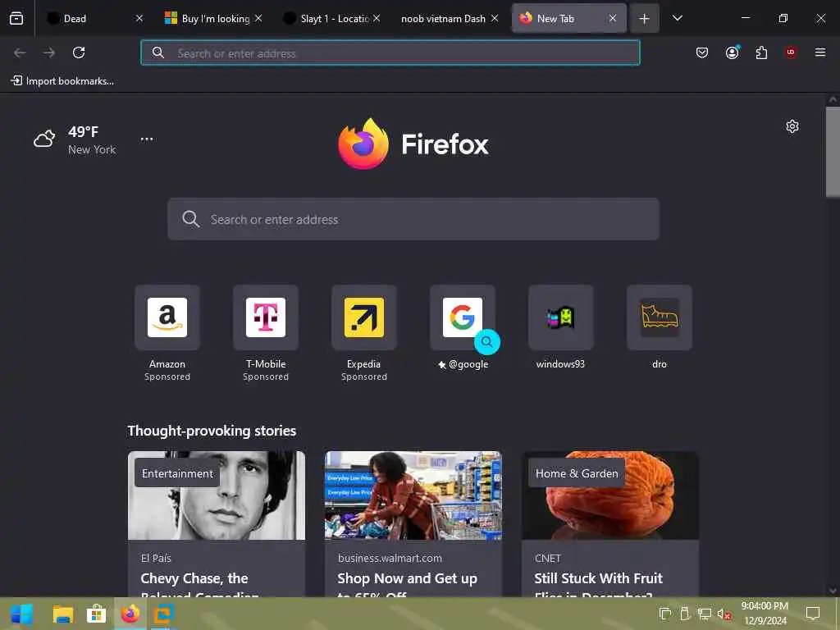840x630 pixels.
Task: Close the noob vietnam Dash tab
Action: (495, 18)
